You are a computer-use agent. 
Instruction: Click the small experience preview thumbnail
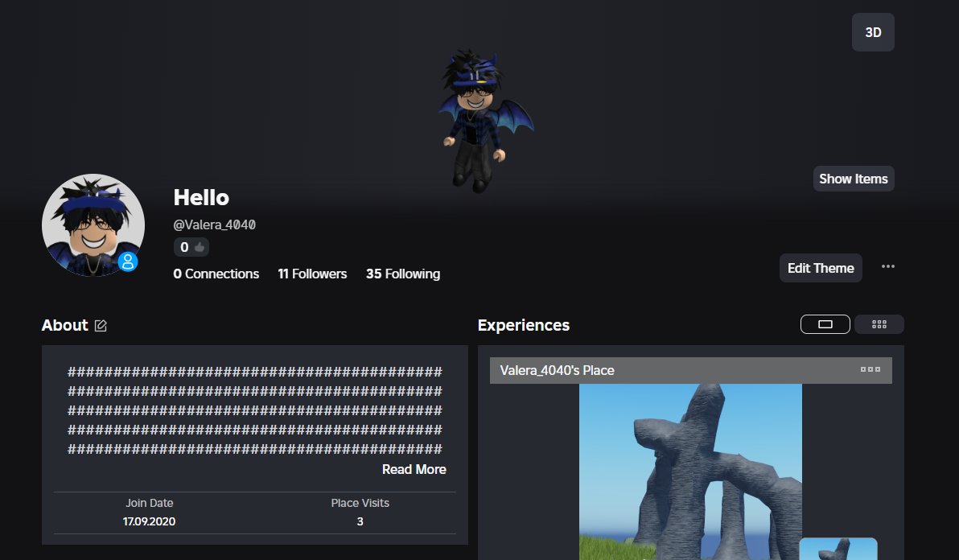click(838, 549)
